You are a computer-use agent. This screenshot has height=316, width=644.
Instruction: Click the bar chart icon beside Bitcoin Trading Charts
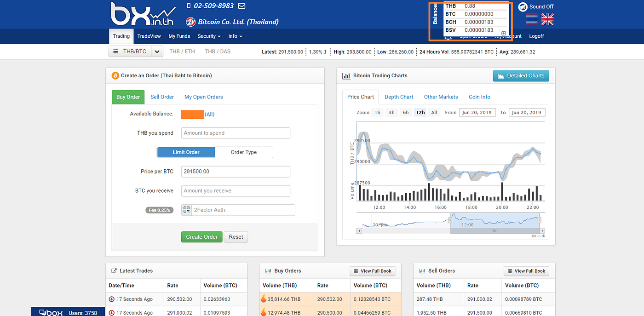click(x=346, y=76)
